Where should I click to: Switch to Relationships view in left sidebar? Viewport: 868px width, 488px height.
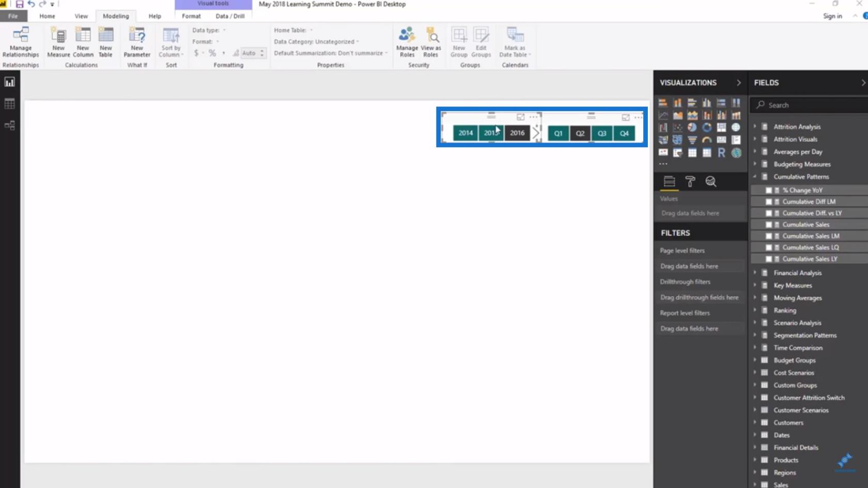point(9,125)
